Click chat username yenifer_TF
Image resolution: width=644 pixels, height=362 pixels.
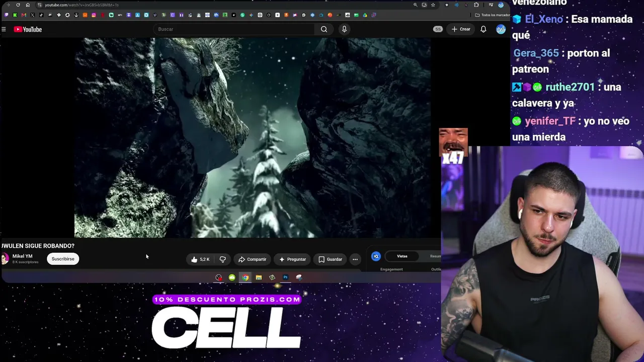550,121
